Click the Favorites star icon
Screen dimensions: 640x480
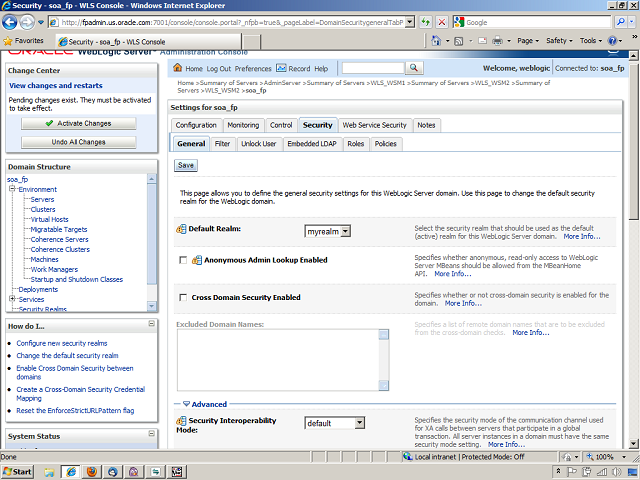tap(9, 41)
